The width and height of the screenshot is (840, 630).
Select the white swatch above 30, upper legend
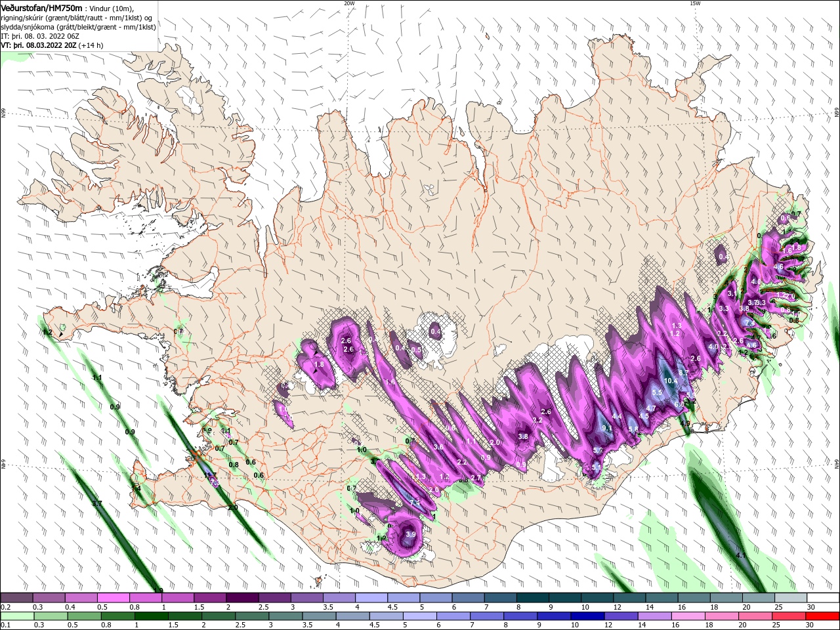pyautogui.click(x=823, y=598)
